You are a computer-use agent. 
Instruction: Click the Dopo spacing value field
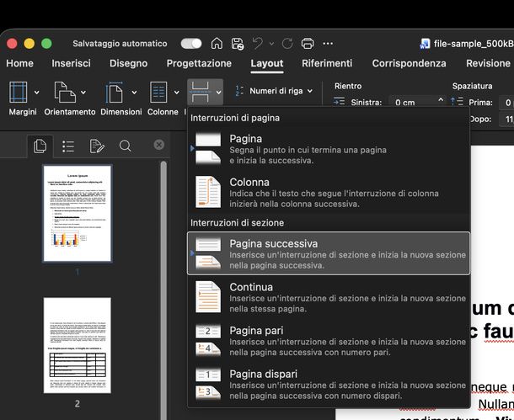coord(506,119)
